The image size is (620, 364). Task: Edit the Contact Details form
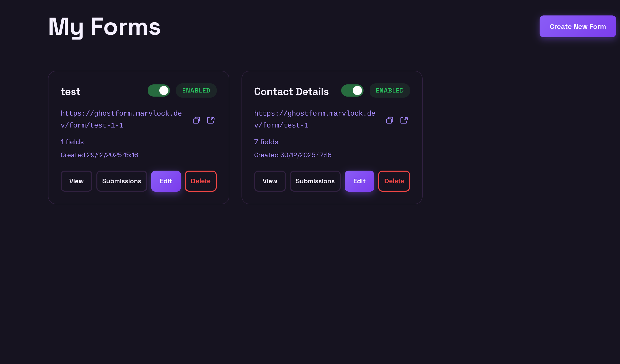(x=359, y=181)
